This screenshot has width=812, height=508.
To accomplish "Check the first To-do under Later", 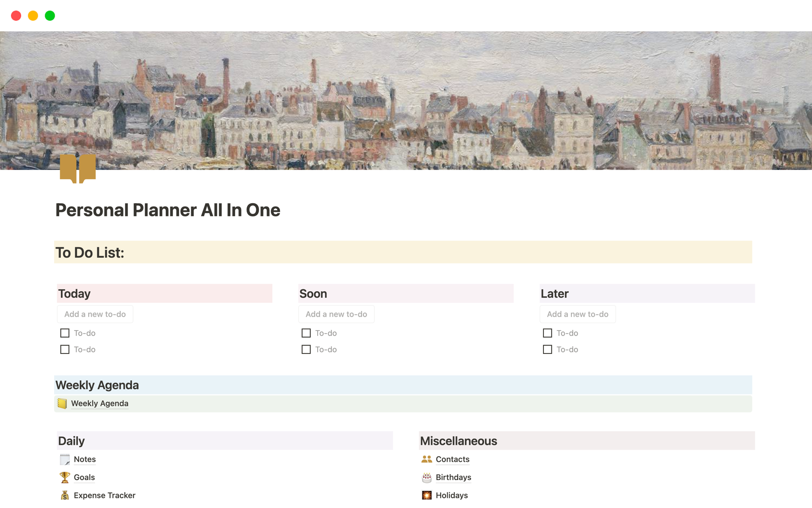I will [547, 333].
